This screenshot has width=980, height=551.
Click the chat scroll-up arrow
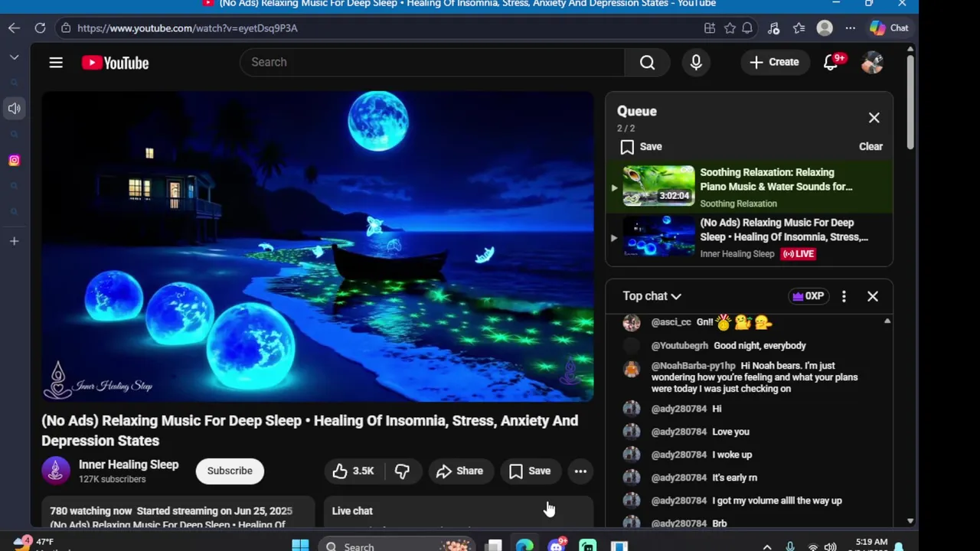(887, 321)
